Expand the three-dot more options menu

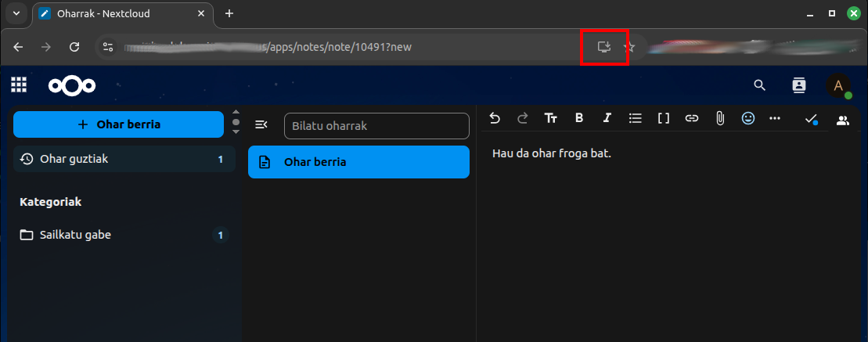[775, 118]
